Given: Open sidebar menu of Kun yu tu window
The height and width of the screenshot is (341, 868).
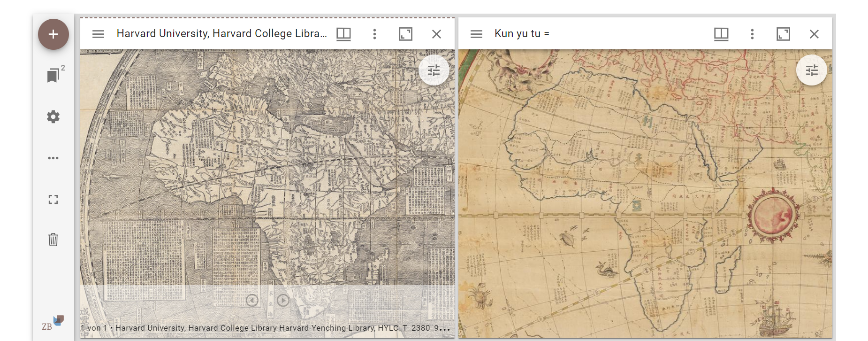Looking at the screenshot, I should pyautogui.click(x=476, y=34).
